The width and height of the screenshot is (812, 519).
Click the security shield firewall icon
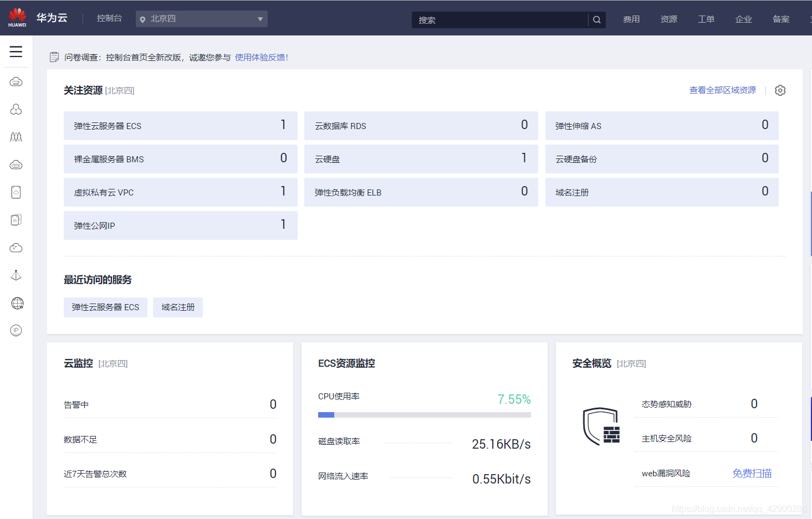tap(601, 426)
